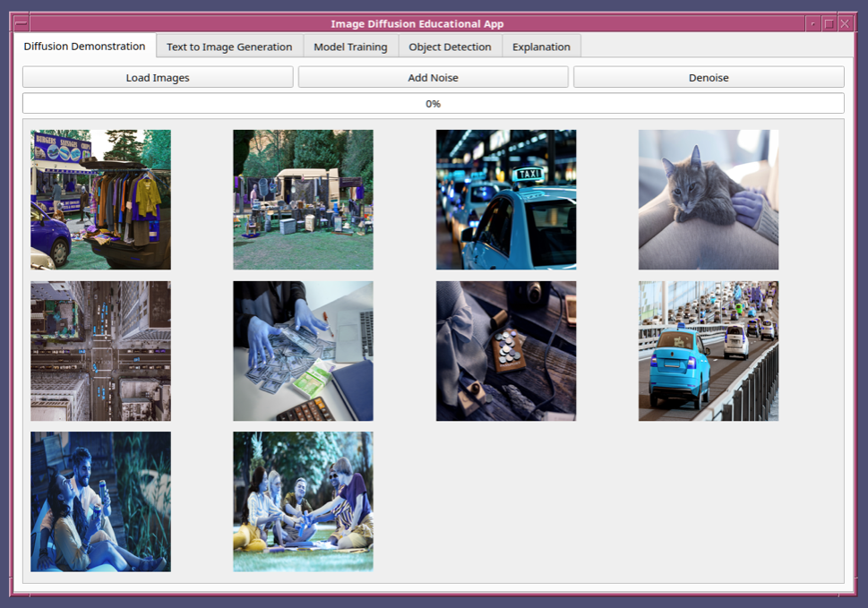Switch to Text to Image Generation tab
The image size is (868, 608).
tap(229, 47)
